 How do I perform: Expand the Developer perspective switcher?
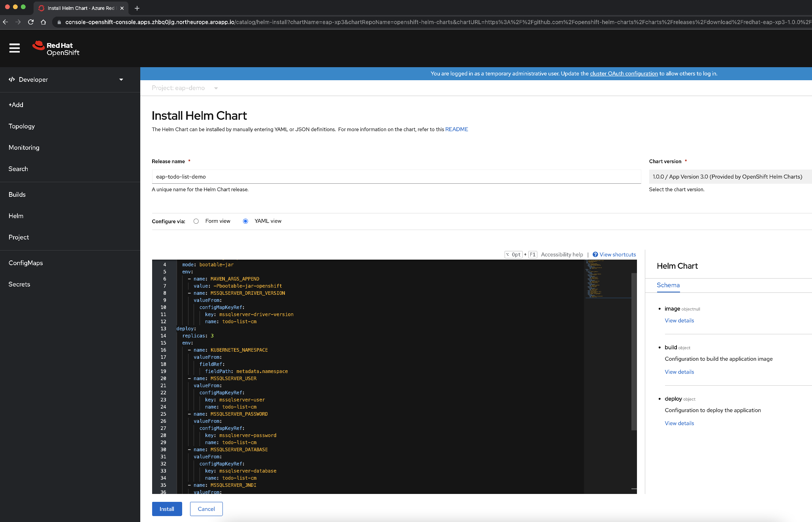(121, 79)
